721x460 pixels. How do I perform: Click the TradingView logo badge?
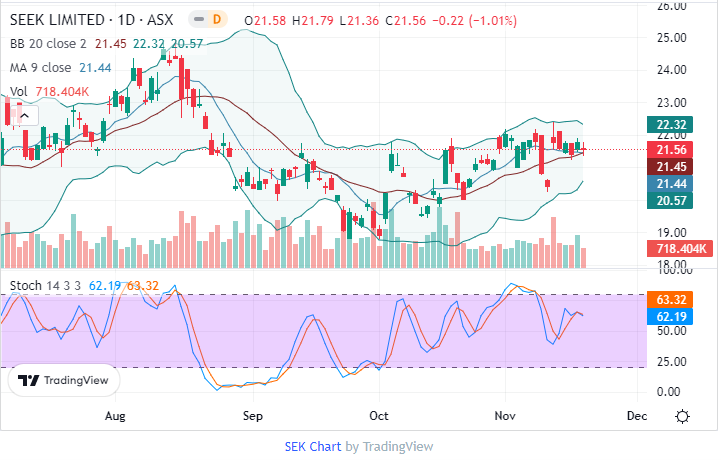click(64, 381)
